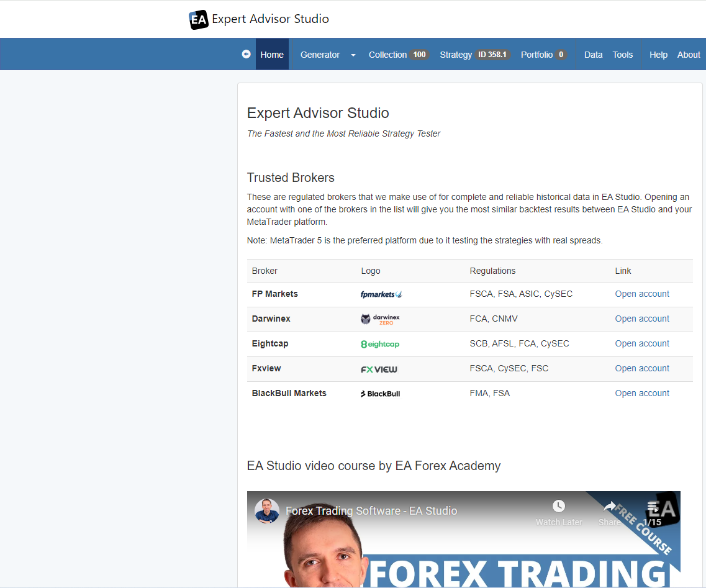Expand the Generator dropdown caret

(353, 55)
